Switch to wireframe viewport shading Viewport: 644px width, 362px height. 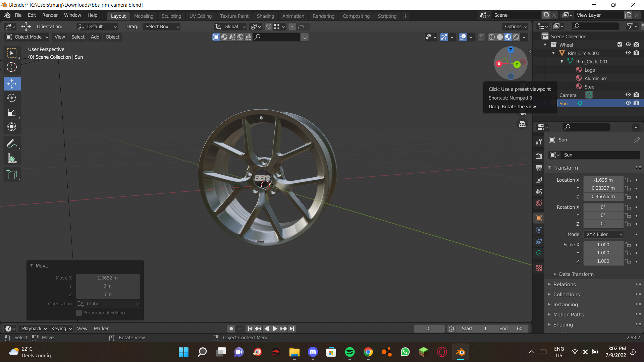(492, 37)
